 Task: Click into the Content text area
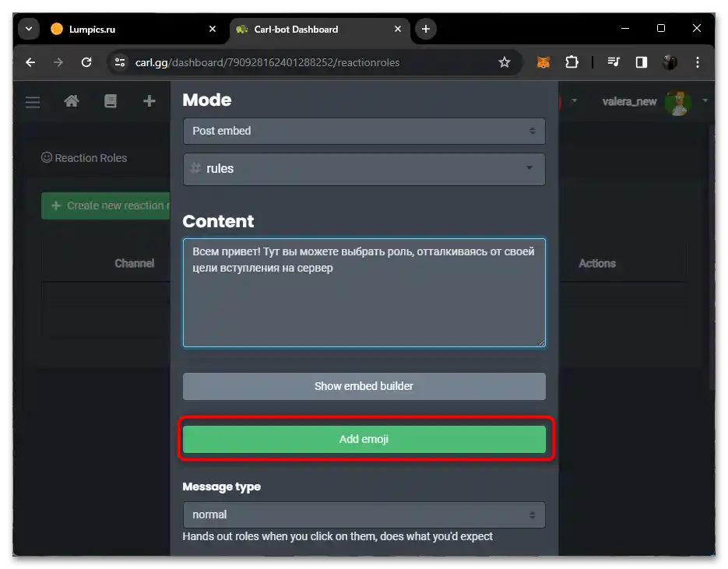[364, 293]
